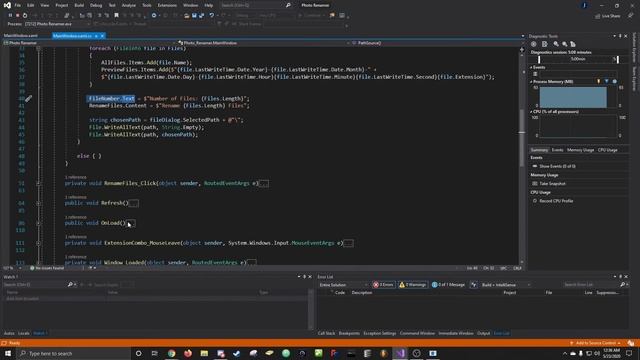
Task: Restart the debug session
Action: pos(25,16)
